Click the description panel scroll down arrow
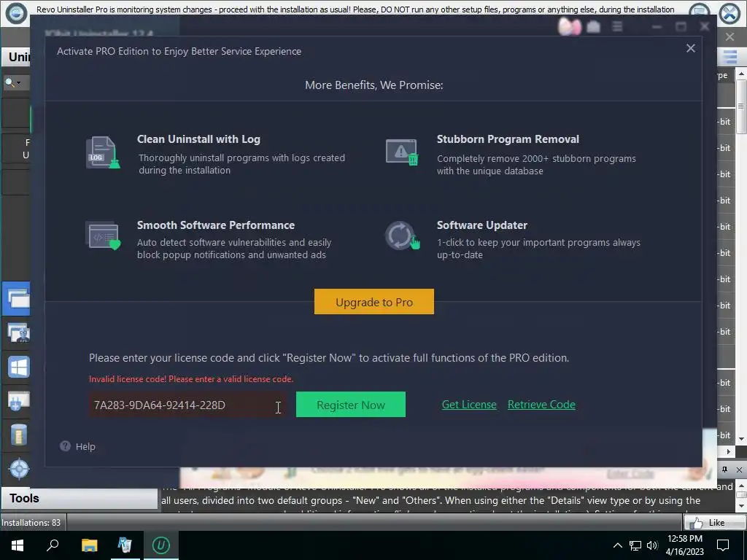 741,506
